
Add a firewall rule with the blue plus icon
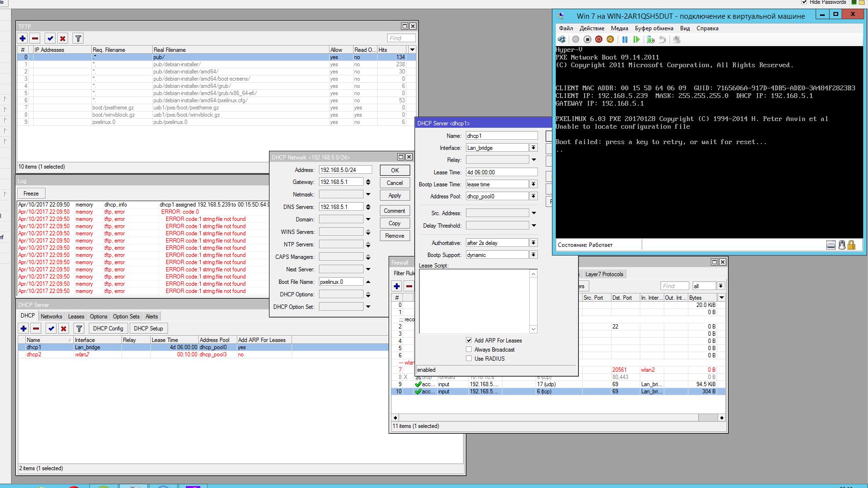pyautogui.click(x=397, y=286)
